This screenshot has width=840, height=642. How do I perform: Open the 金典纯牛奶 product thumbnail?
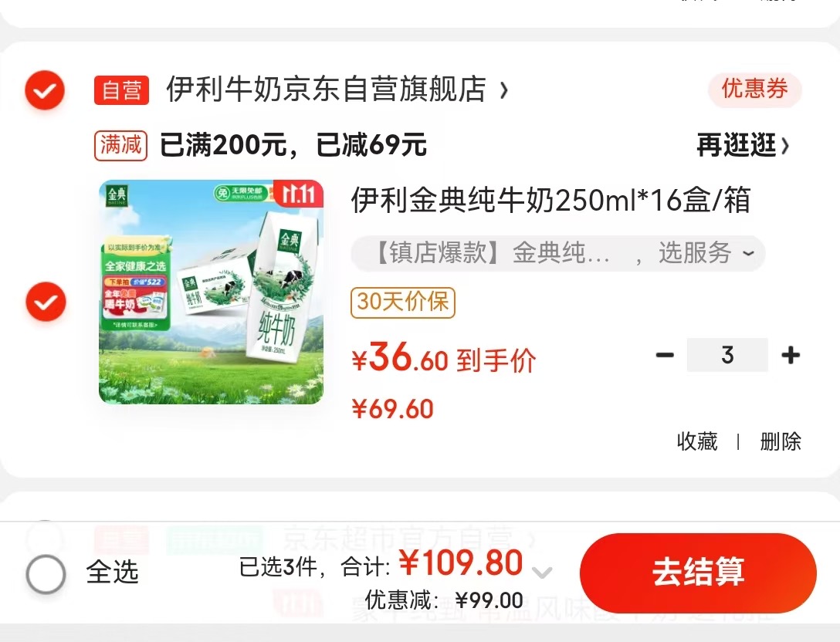point(211,292)
